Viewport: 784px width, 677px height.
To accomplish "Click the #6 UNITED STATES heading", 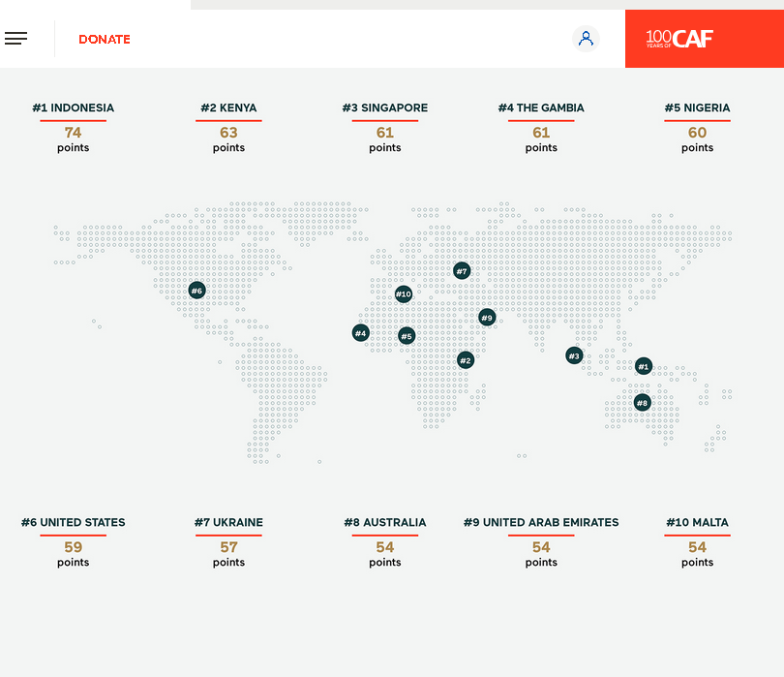I will (x=73, y=522).
